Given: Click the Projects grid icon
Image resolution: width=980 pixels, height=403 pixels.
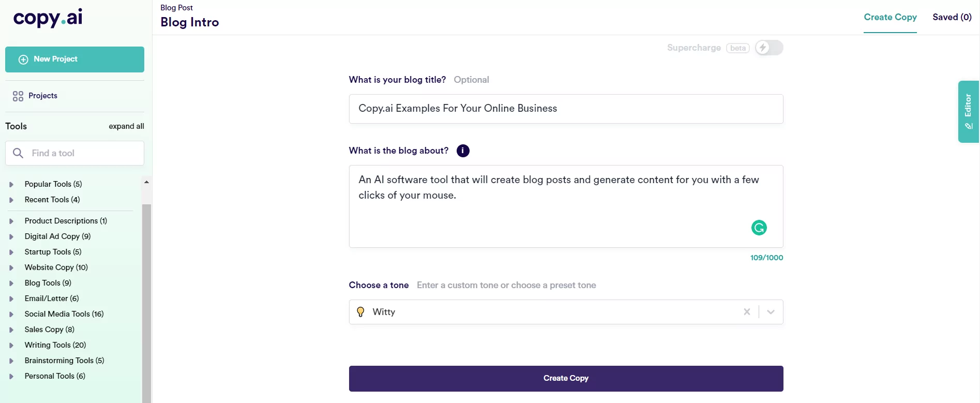Looking at the screenshot, I should (18, 96).
